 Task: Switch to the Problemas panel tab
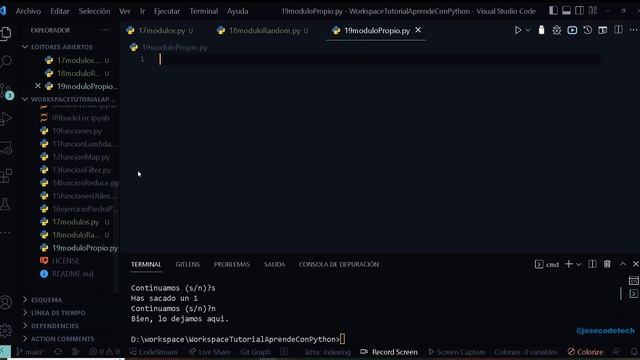tap(232, 264)
